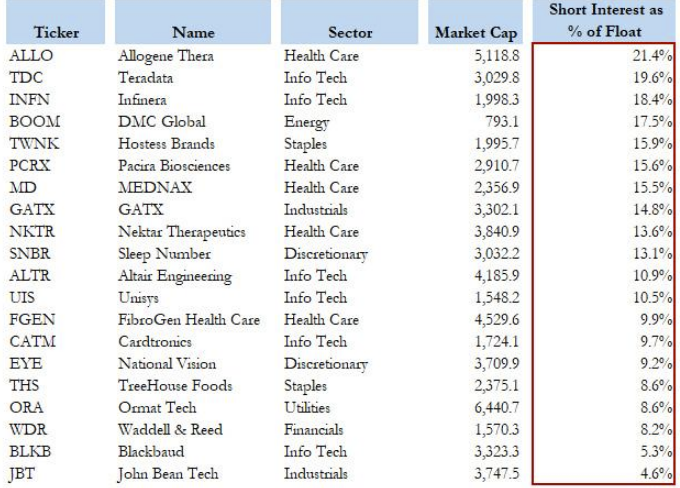
Task: Select the Nektar Therapeutics name cell
Action: (181, 232)
